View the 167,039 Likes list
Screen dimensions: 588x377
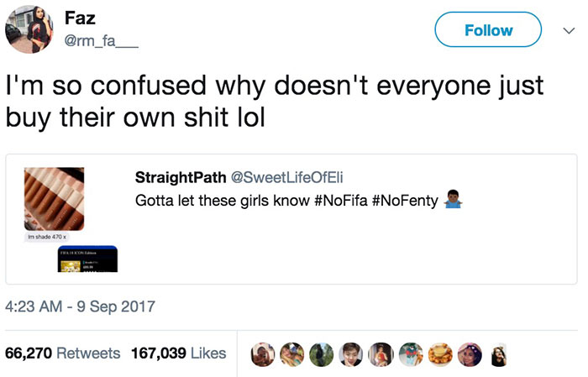coord(179,353)
